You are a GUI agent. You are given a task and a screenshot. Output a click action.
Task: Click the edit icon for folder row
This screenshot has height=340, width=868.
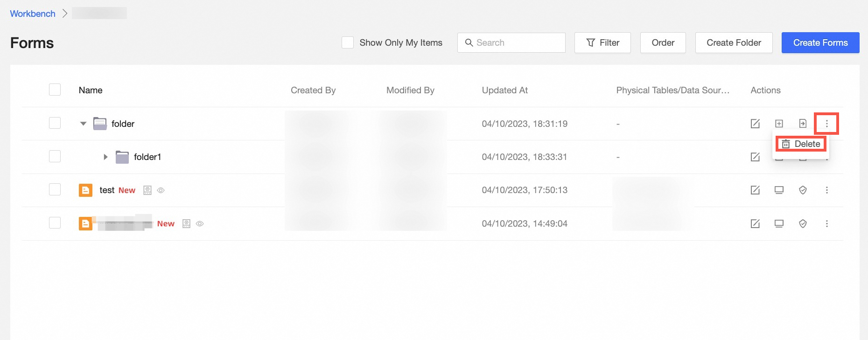pos(755,124)
